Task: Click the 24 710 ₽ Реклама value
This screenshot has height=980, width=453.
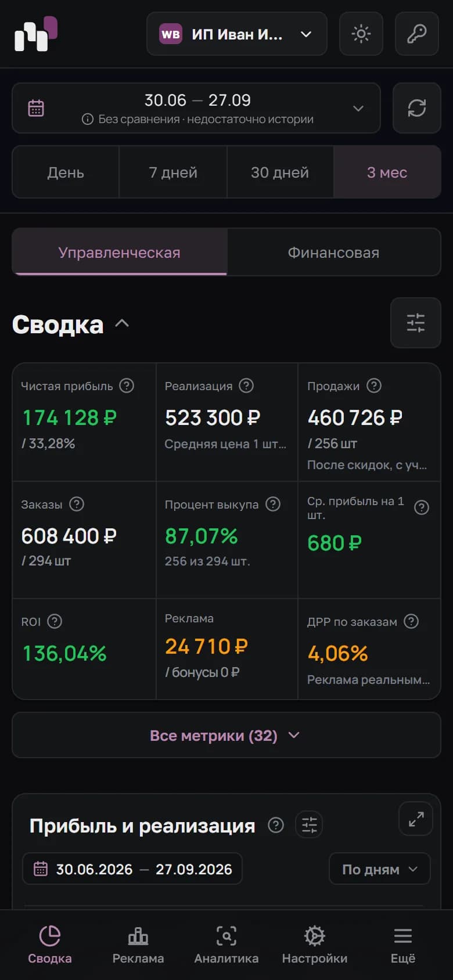Action: (206, 646)
